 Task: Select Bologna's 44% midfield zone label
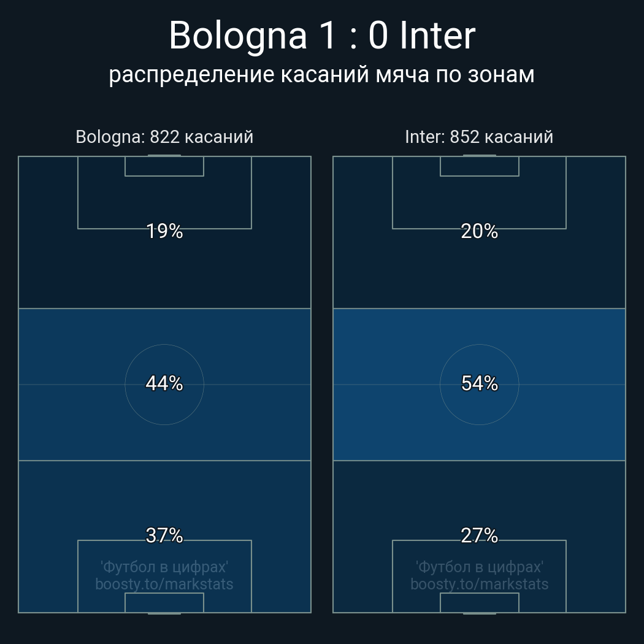(164, 383)
